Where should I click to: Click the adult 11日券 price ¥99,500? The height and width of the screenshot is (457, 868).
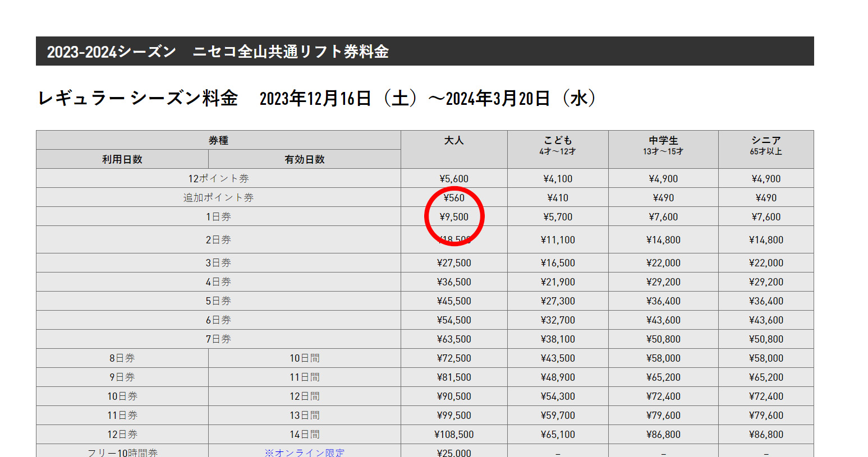[x=454, y=416]
